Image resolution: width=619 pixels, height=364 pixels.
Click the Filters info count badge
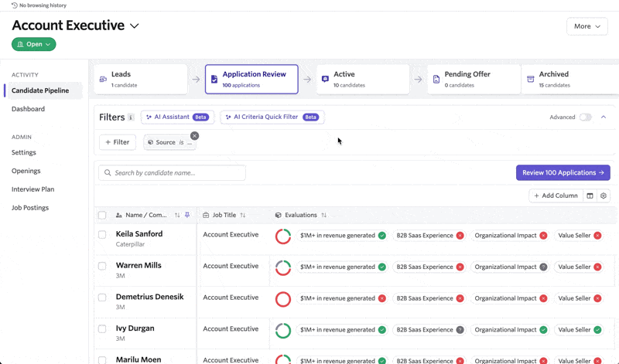(x=131, y=117)
